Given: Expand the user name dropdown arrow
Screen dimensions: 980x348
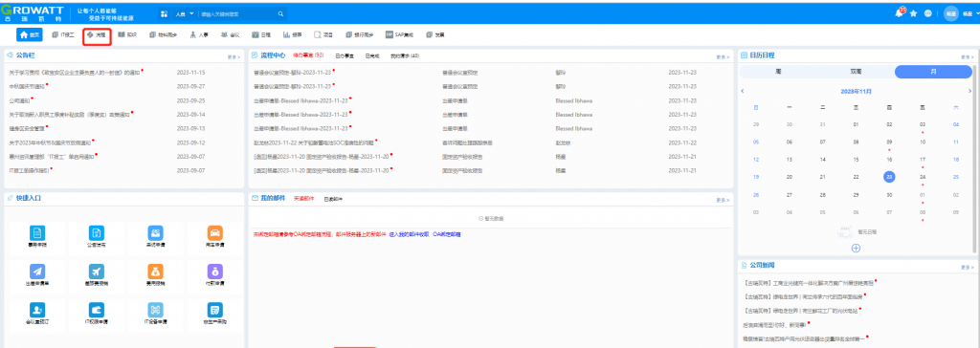Looking at the screenshot, I should pyautogui.click(x=977, y=13).
